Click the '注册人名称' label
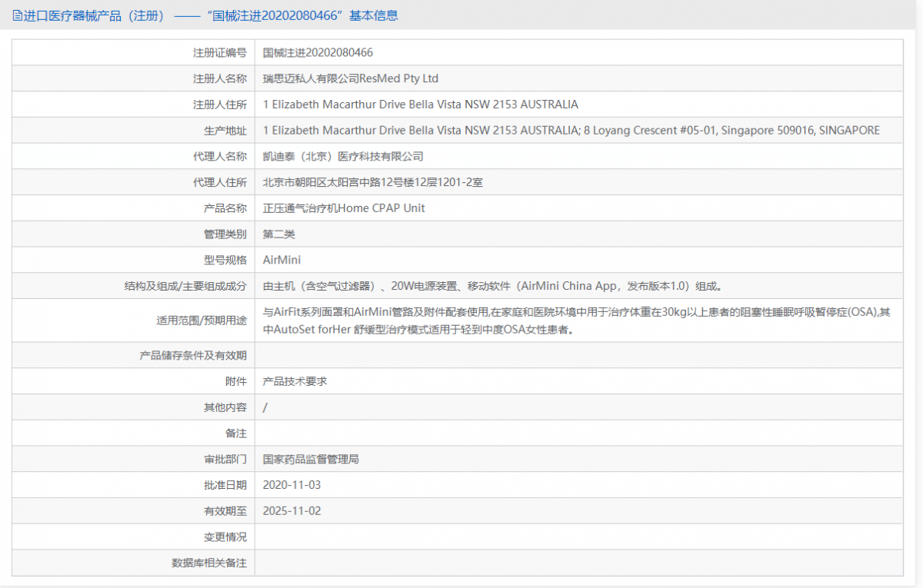The image size is (923, 588). click(220, 78)
